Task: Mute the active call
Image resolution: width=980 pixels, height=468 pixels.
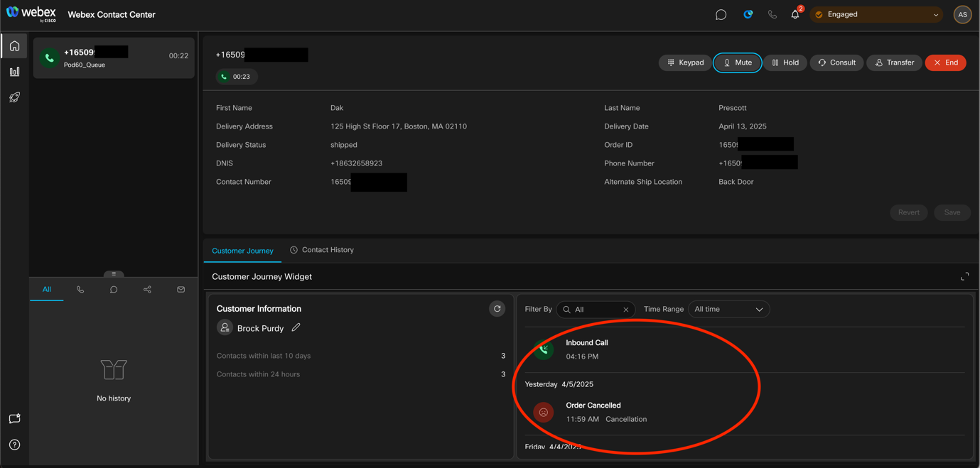Action: (737, 62)
